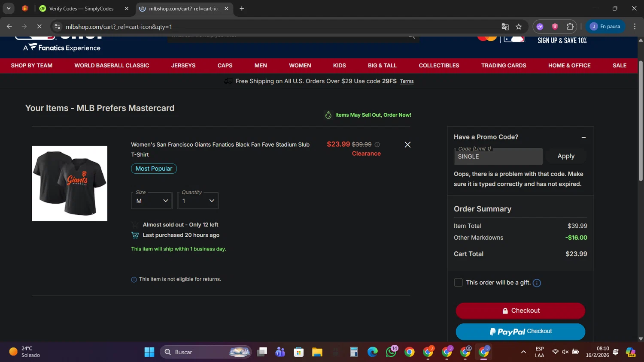Open JERSEYS menu
Image resolution: width=644 pixels, height=362 pixels.
(183, 66)
